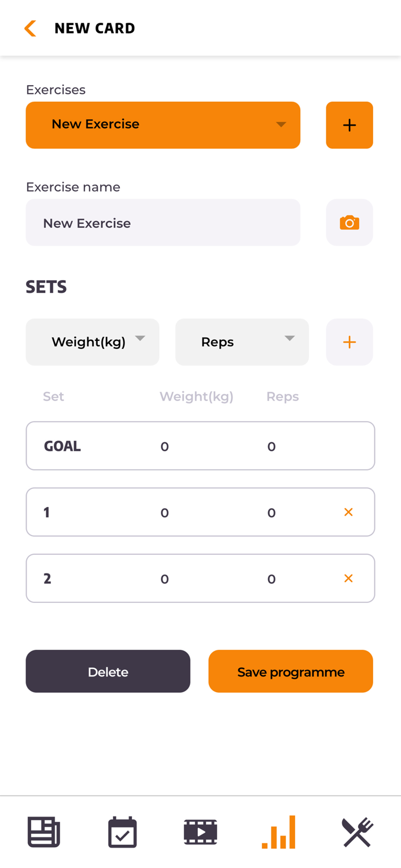Edit the reps value for set 1
This screenshot has height=868, width=401.
click(x=271, y=513)
